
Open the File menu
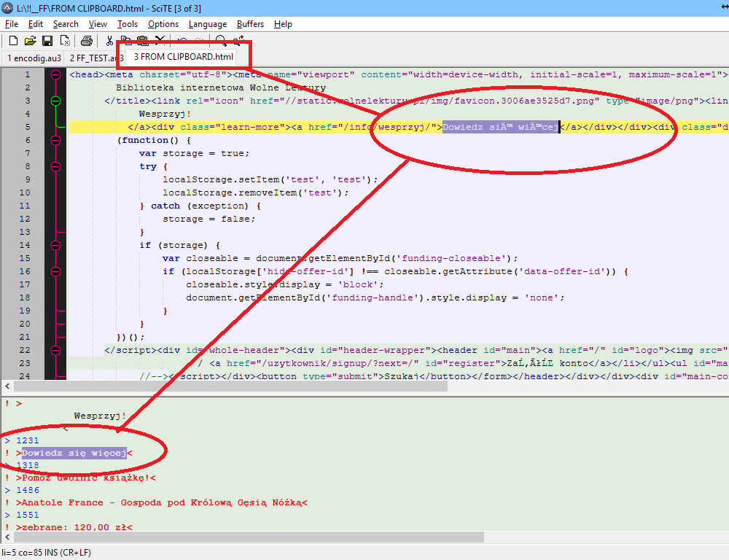coord(12,24)
